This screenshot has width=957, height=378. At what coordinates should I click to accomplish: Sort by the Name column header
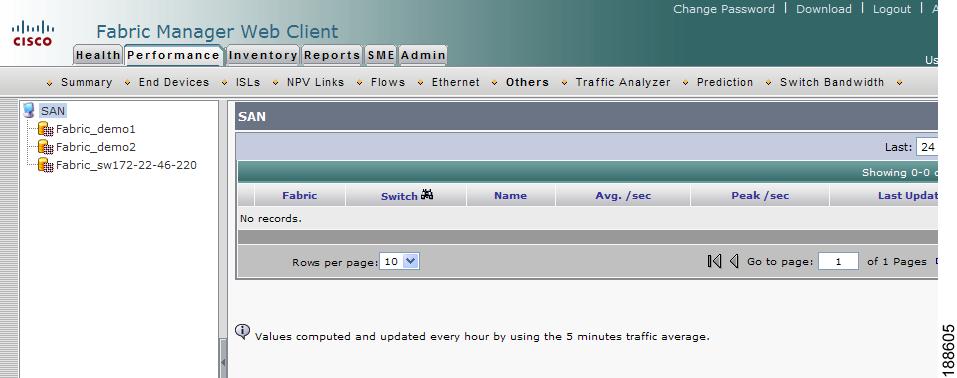(x=510, y=195)
